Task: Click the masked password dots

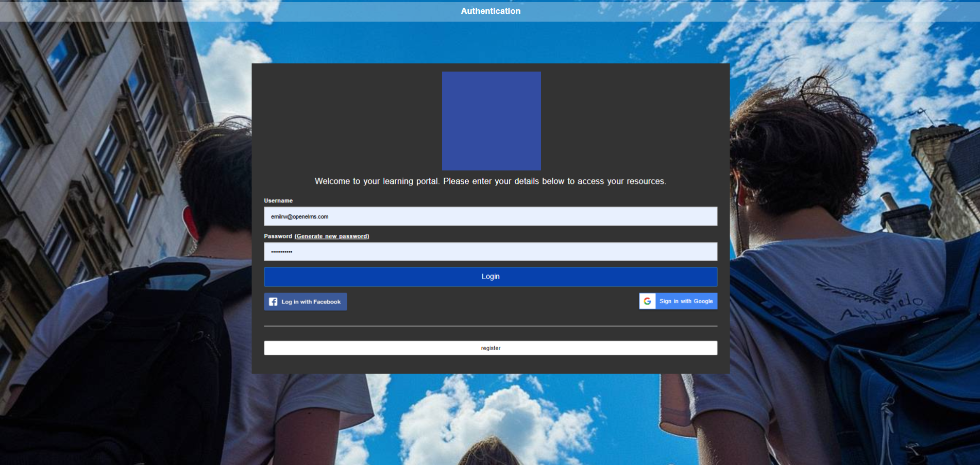Action: click(x=281, y=252)
